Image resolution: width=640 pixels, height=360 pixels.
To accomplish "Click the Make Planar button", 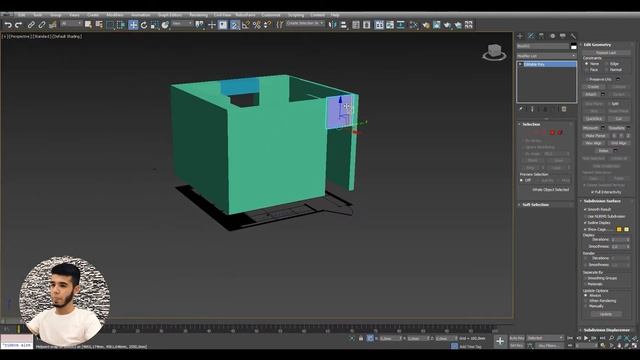I will point(596,136).
